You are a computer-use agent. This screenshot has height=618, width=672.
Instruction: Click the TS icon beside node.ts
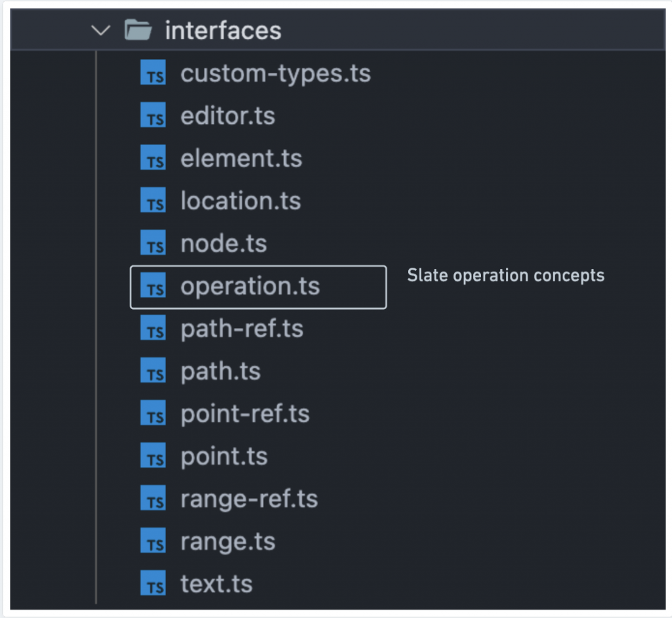click(x=154, y=244)
